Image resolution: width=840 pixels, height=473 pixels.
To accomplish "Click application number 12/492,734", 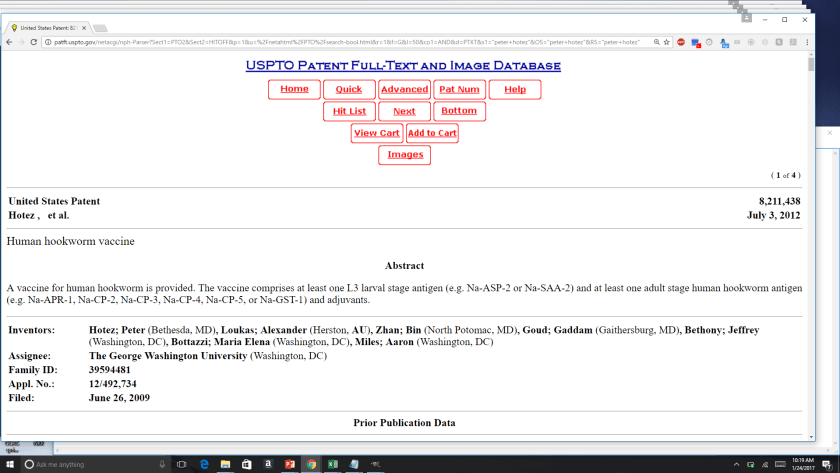I will click(112, 384).
